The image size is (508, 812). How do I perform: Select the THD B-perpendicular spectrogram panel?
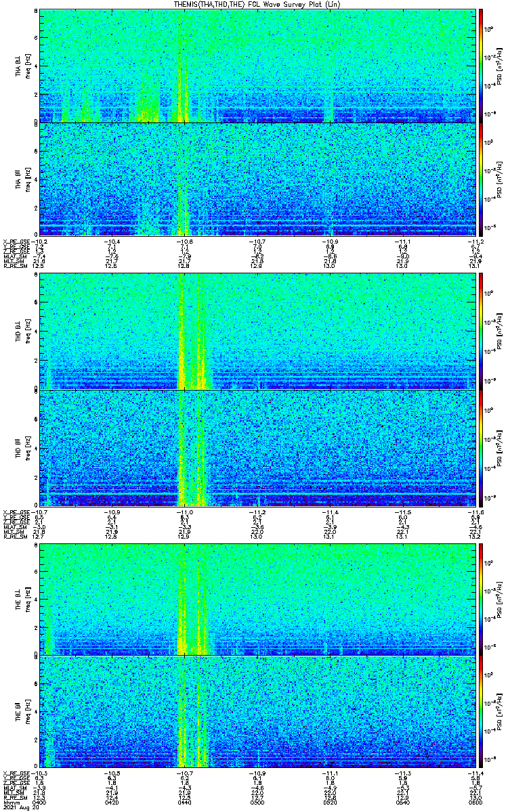tap(257, 332)
